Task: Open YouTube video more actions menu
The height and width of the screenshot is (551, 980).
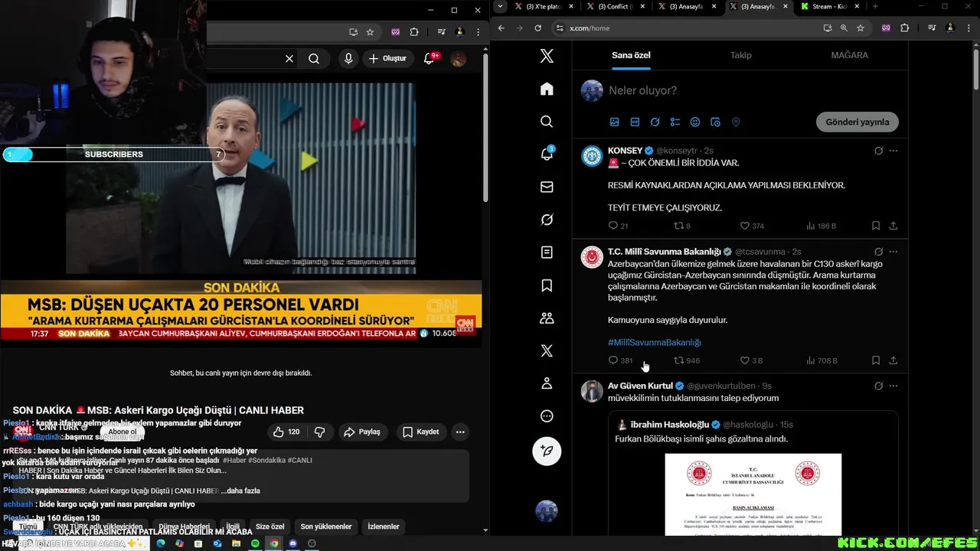Action: click(460, 432)
